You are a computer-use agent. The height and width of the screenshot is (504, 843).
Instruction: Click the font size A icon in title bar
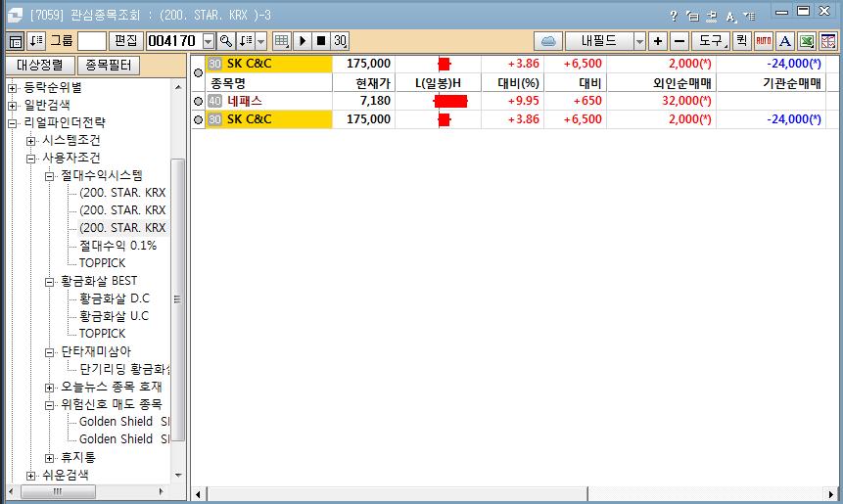[730, 16]
